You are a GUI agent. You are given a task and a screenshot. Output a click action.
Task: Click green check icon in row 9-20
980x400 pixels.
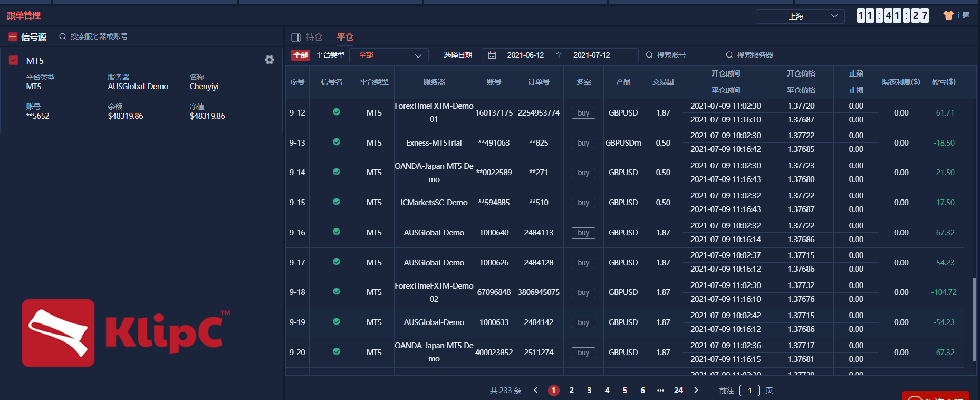click(x=337, y=351)
